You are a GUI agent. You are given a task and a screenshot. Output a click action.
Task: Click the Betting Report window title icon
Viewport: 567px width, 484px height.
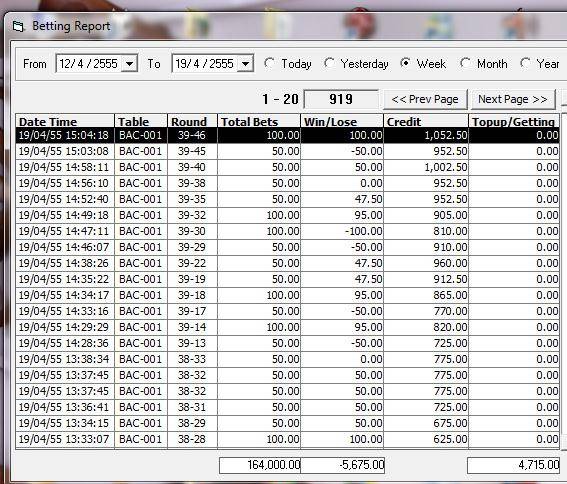pos(18,26)
